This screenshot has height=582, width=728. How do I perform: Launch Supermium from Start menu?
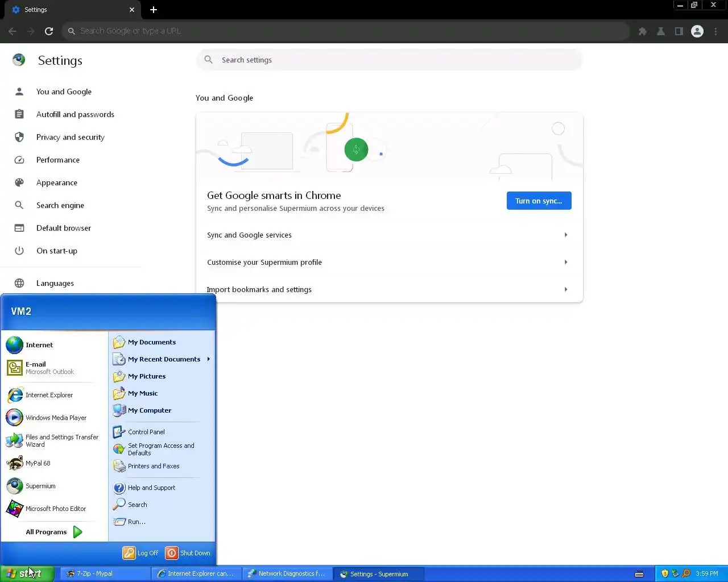tap(55, 486)
